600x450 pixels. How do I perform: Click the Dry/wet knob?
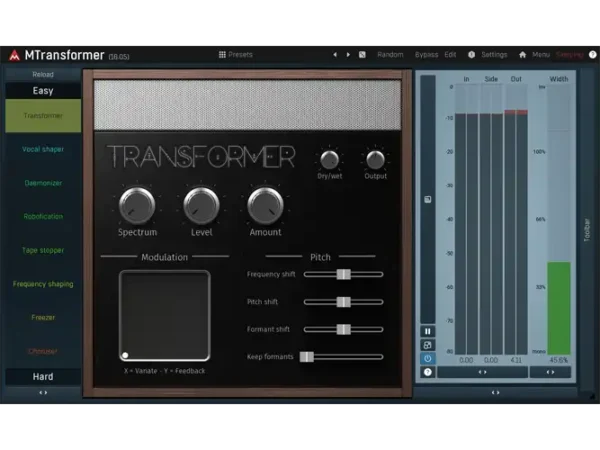coord(329,160)
